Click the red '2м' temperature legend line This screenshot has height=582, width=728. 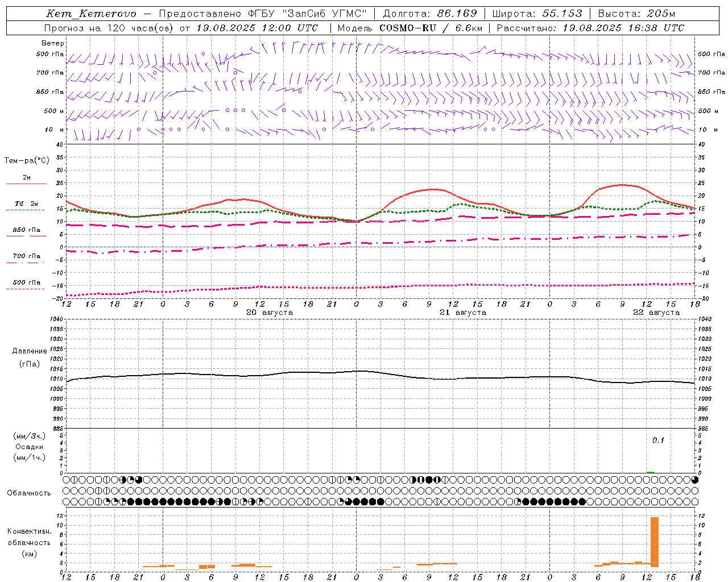26,184
